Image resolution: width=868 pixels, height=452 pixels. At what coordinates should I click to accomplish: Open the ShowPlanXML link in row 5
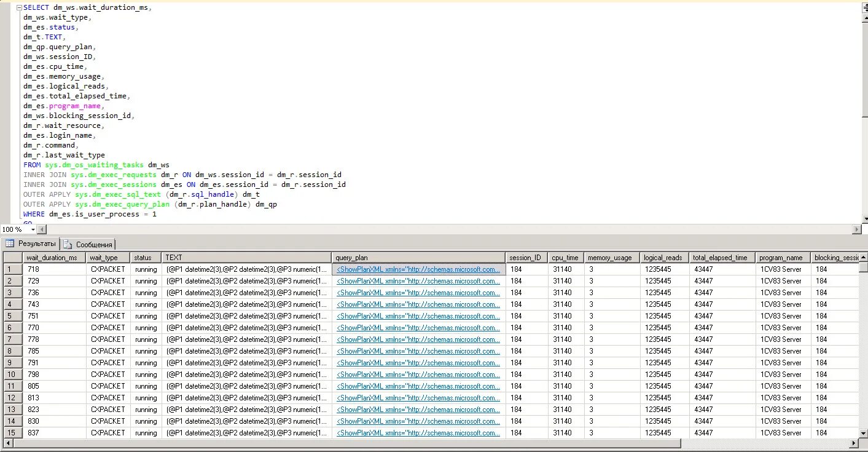418,316
